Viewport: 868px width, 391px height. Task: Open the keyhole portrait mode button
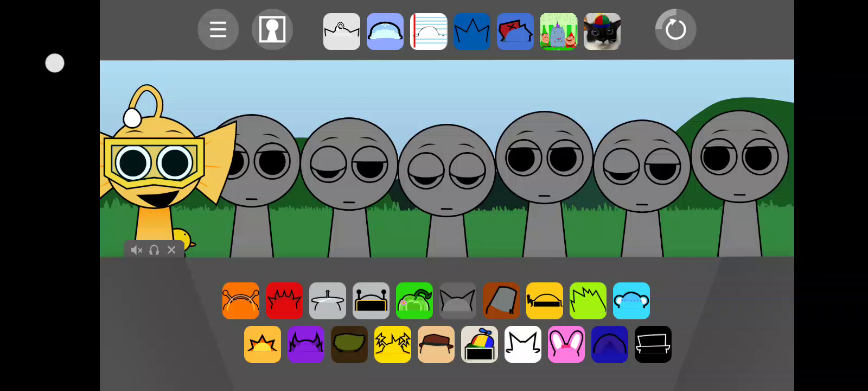pos(272,29)
